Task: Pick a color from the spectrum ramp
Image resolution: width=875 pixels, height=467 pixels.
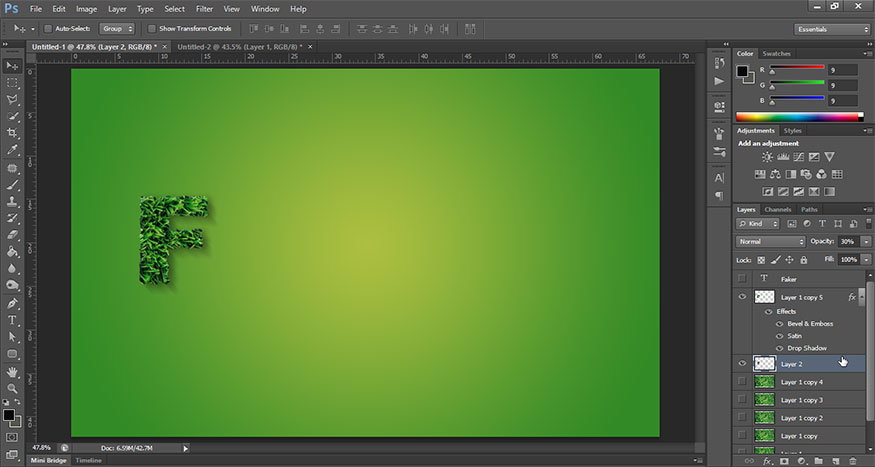Action: [799, 117]
